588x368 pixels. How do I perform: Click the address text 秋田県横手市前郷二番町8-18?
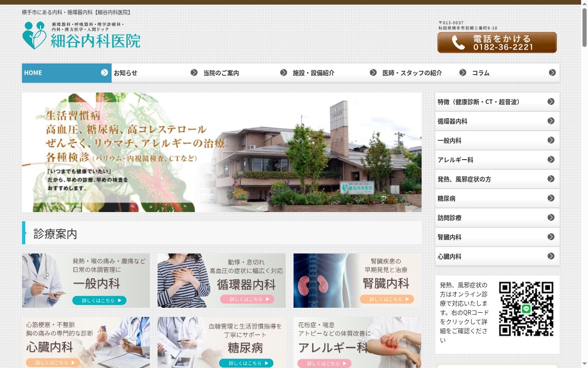(x=468, y=28)
